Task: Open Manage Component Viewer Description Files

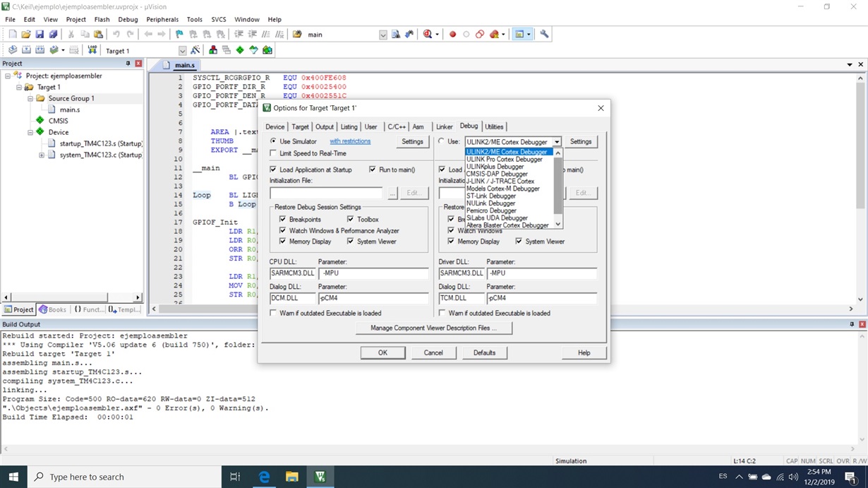Action: tap(434, 328)
